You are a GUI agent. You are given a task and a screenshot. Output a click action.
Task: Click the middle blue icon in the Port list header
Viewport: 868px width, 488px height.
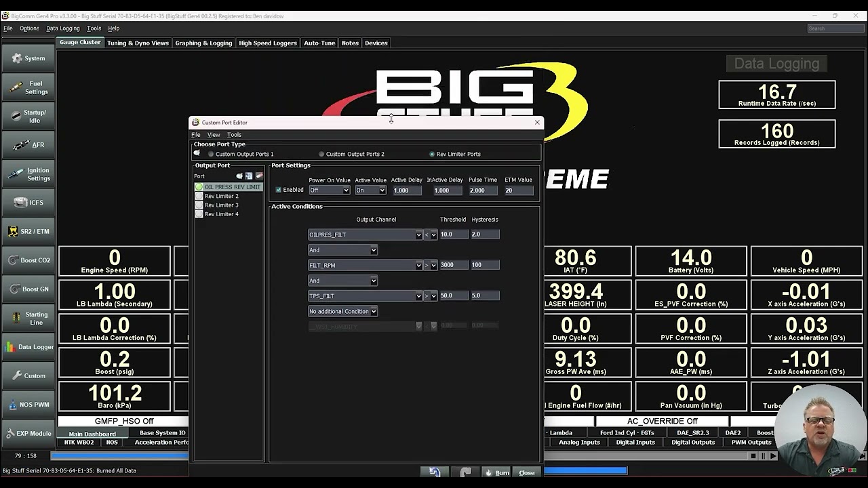coord(249,176)
